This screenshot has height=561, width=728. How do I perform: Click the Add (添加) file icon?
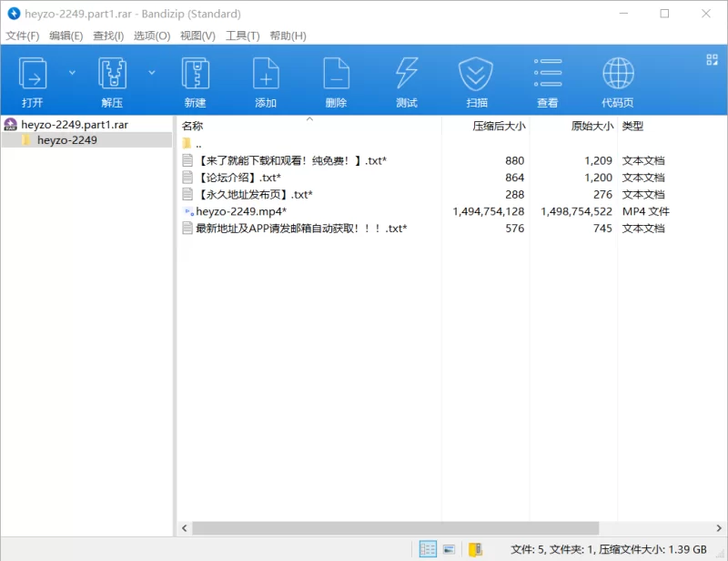coord(266,74)
